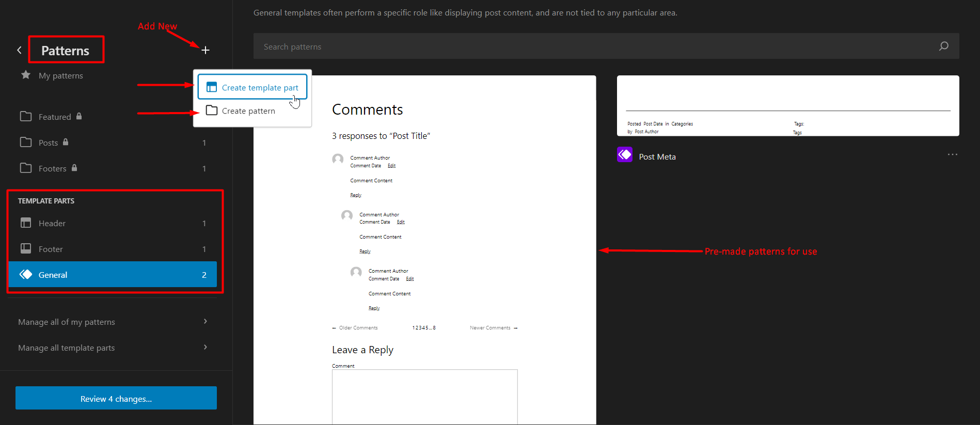Click the lock icon next to Featured

[x=79, y=116]
